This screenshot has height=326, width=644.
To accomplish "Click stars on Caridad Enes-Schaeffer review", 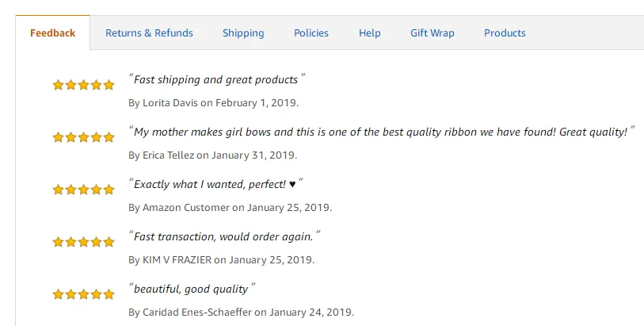I will tap(83, 294).
